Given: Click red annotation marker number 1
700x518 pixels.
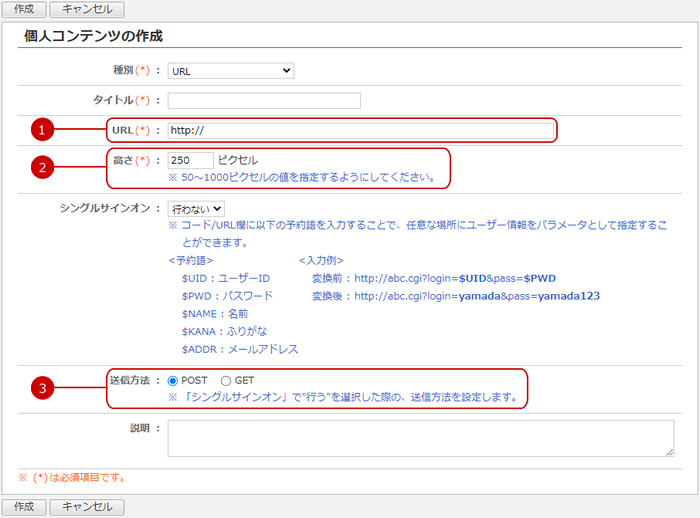Looking at the screenshot, I should tap(41, 130).
